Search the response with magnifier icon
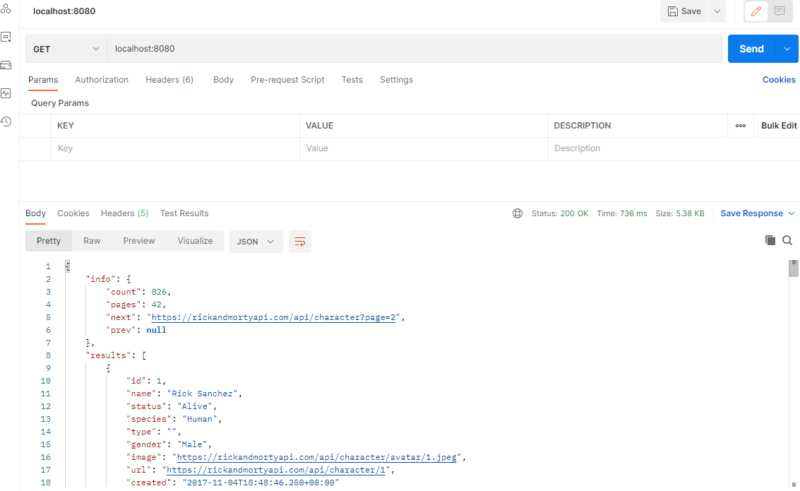The image size is (800, 491). click(x=787, y=241)
